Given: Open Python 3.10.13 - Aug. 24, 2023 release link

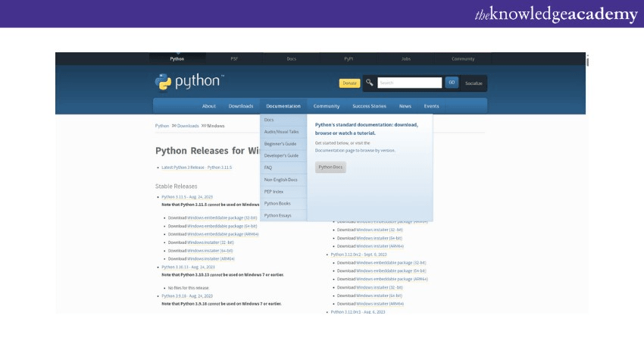Looking at the screenshot, I should tap(188, 267).
